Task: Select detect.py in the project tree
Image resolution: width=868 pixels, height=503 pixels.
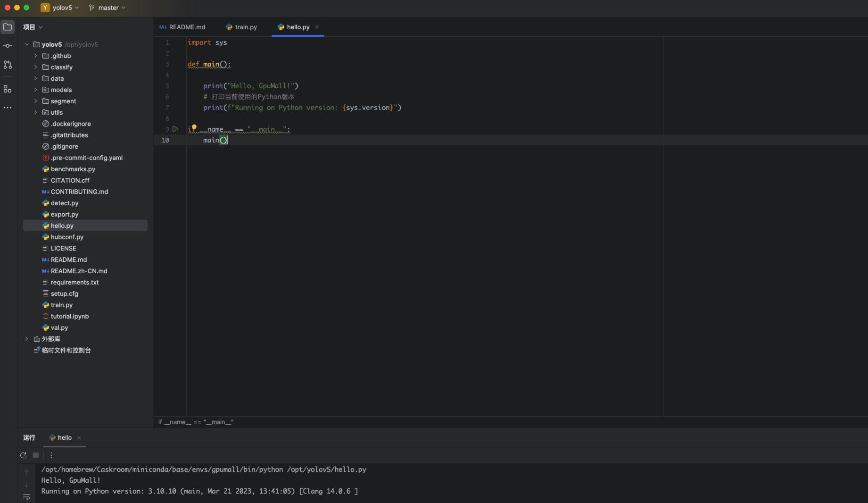Action: click(x=65, y=203)
